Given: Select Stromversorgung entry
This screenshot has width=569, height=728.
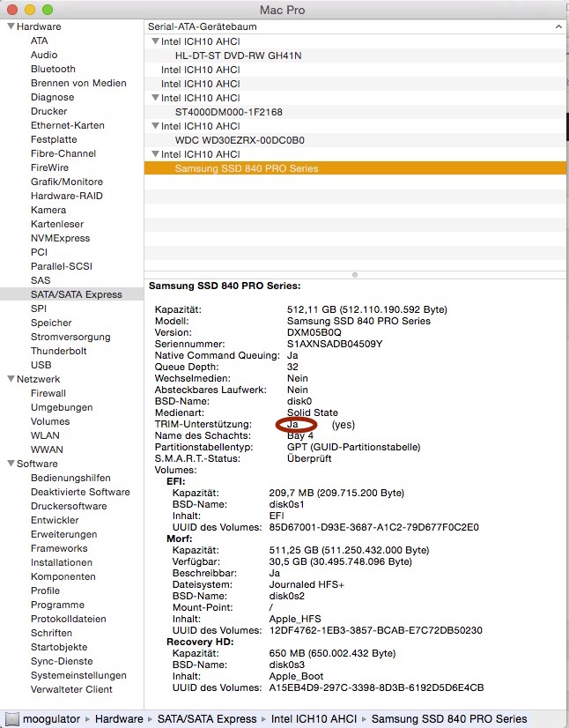Looking at the screenshot, I should 70,337.
